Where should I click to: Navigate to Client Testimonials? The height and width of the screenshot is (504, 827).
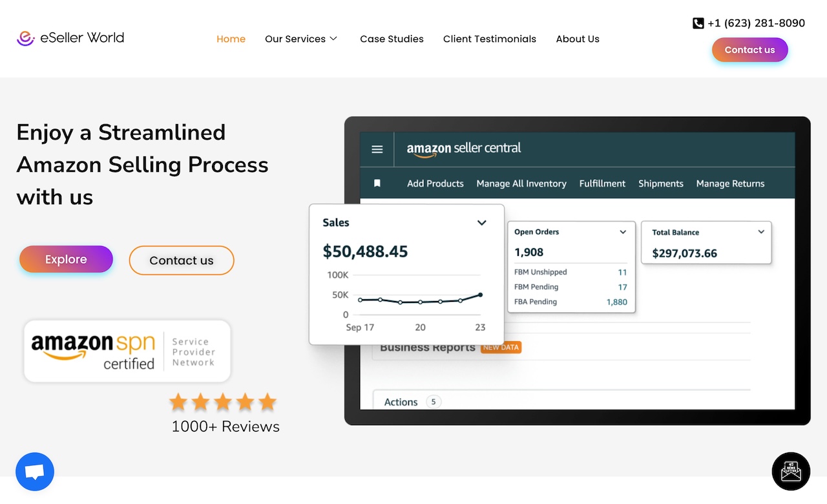coord(489,39)
